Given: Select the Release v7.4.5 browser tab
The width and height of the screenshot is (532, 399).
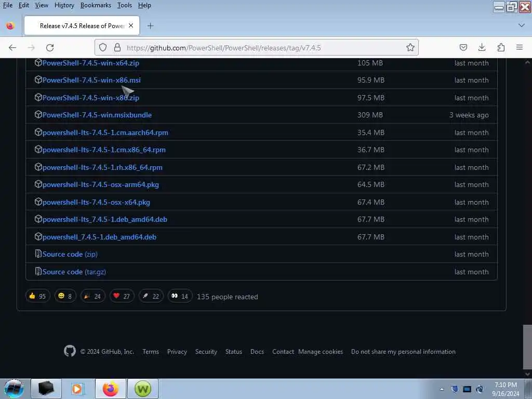Looking at the screenshot, I should (82, 26).
